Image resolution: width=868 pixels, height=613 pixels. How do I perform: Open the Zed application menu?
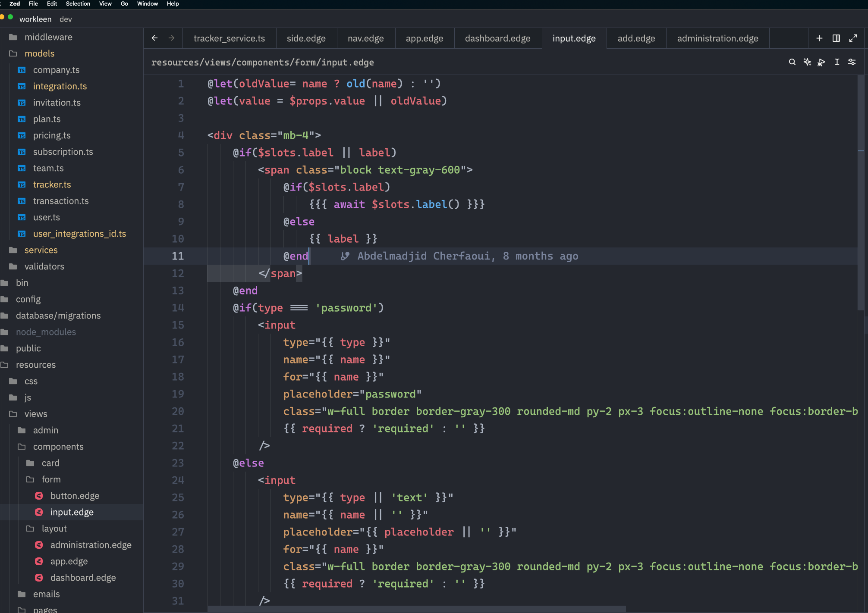[15, 4]
